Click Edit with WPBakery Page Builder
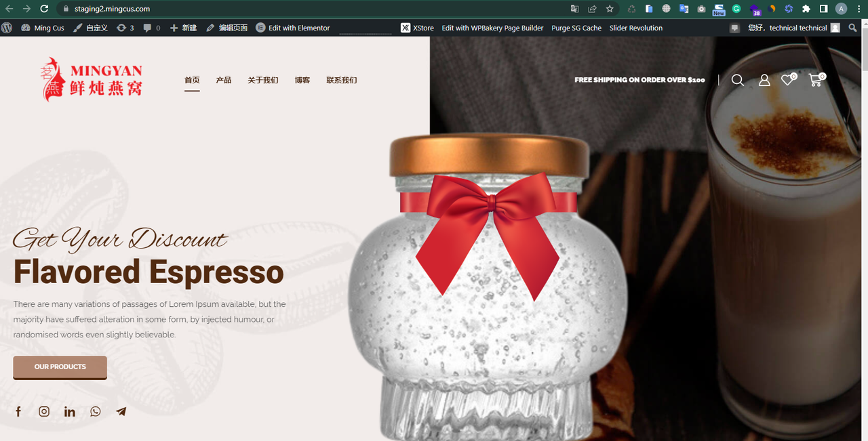The width and height of the screenshot is (868, 441). pyautogui.click(x=492, y=28)
